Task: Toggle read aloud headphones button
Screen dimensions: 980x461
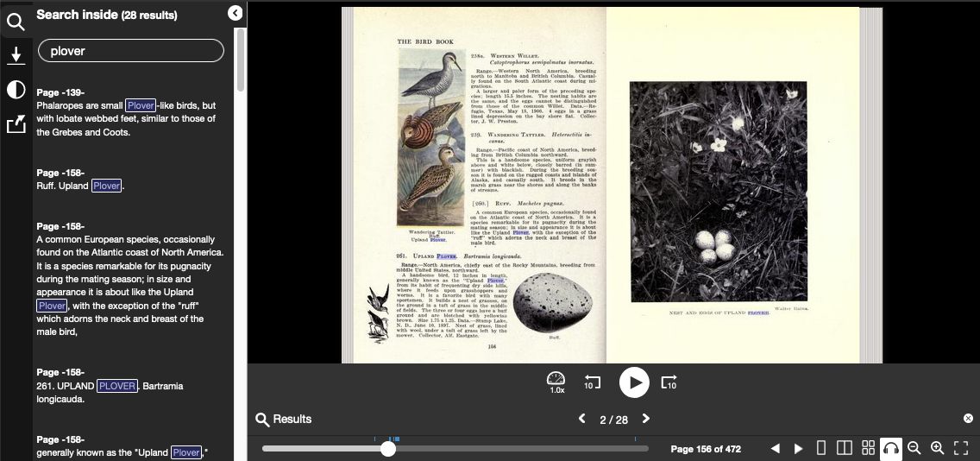Action: [x=891, y=448]
